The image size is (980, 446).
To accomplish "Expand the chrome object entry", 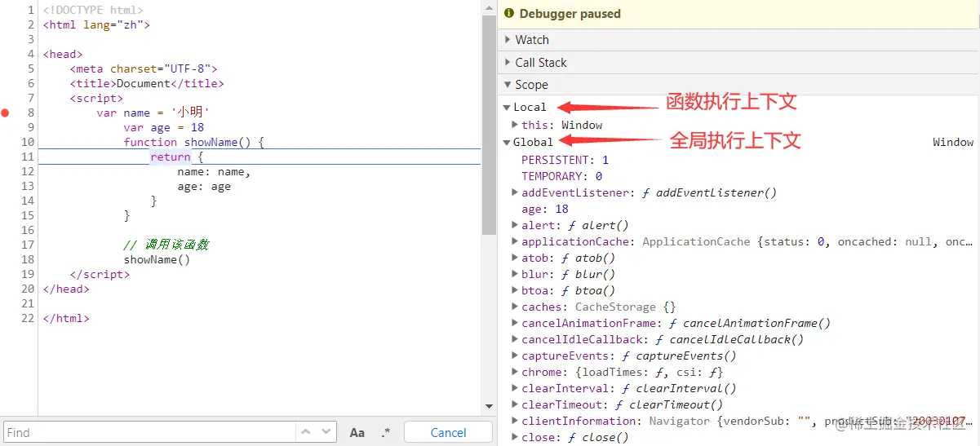I will [x=515, y=372].
